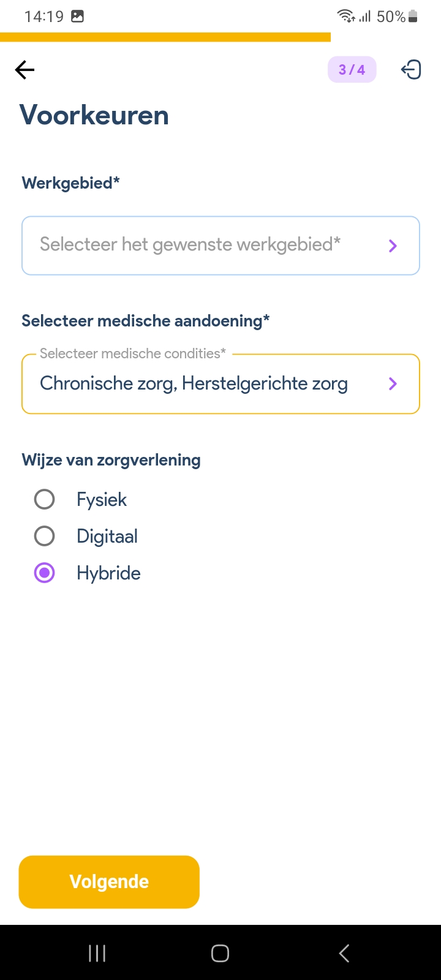Tap the image notification icon in status bar
Image resolution: width=441 pixels, height=980 pixels.
(x=78, y=17)
